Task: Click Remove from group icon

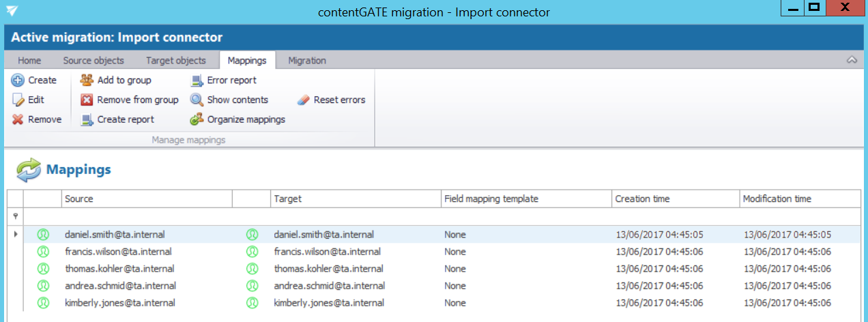Action: coord(87,100)
